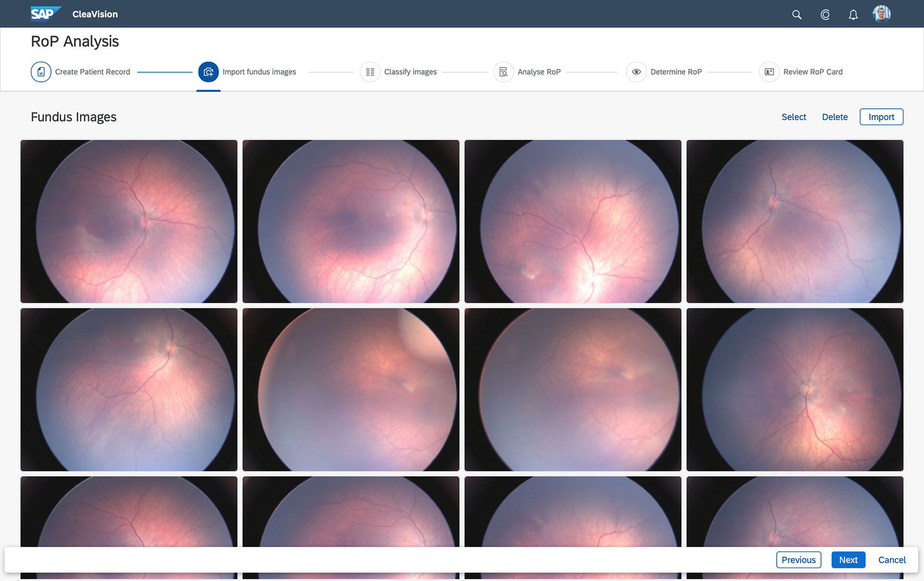Click the copilot circle icon in header
The width and height of the screenshot is (924, 581).
(x=825, y=14)
